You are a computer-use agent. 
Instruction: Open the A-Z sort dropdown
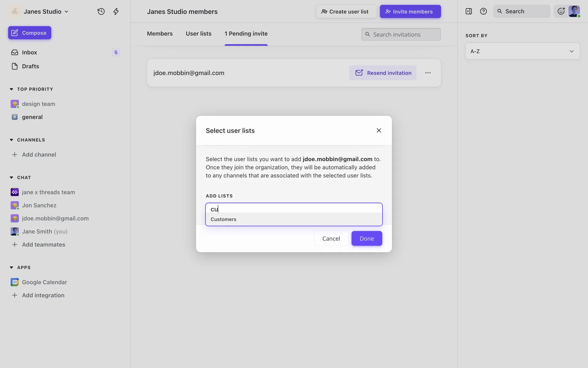click(522, 51)
